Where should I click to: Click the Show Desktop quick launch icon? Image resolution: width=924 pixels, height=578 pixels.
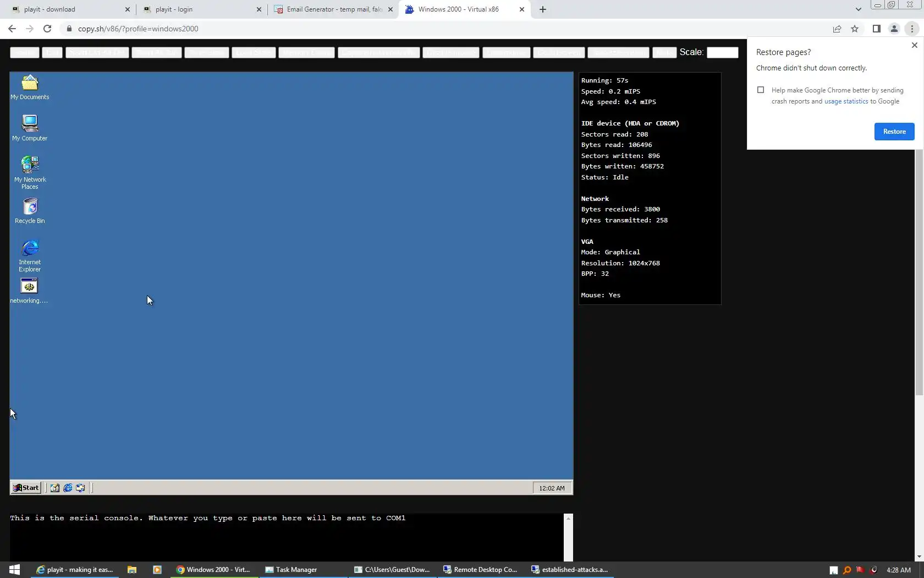pos(55,488)
